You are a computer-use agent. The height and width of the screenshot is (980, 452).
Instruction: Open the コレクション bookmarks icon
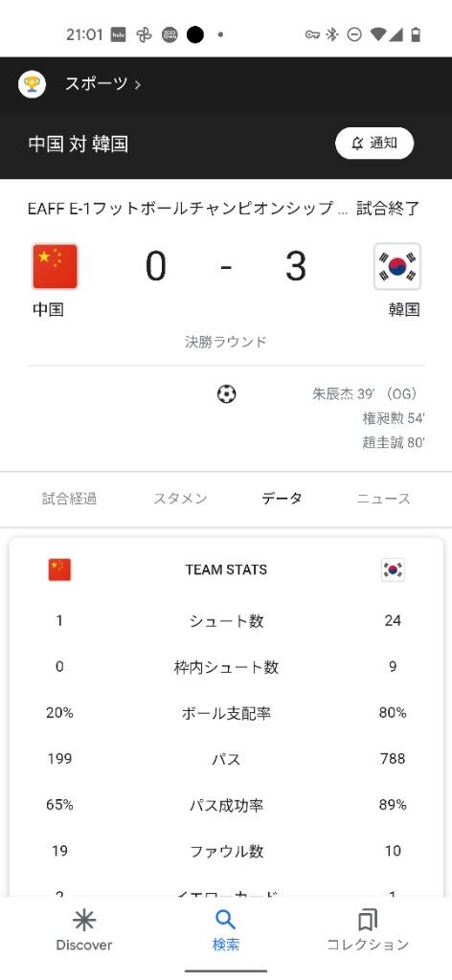[368, 920]
